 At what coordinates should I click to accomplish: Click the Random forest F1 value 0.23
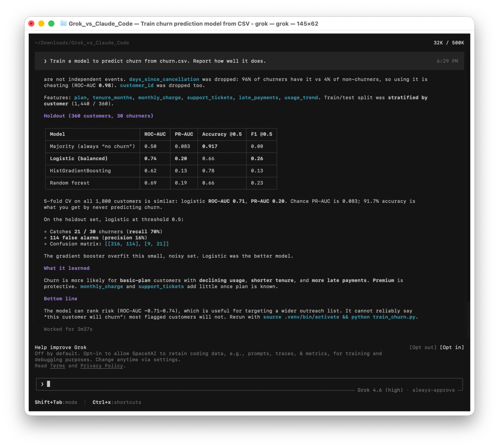tap(257, 183)
